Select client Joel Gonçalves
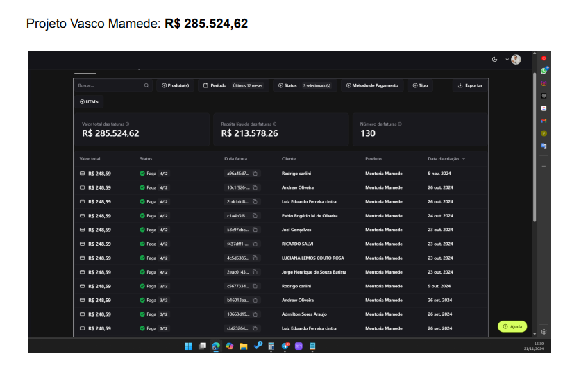This screenshot has width=588, height=370. click(296, 230)
